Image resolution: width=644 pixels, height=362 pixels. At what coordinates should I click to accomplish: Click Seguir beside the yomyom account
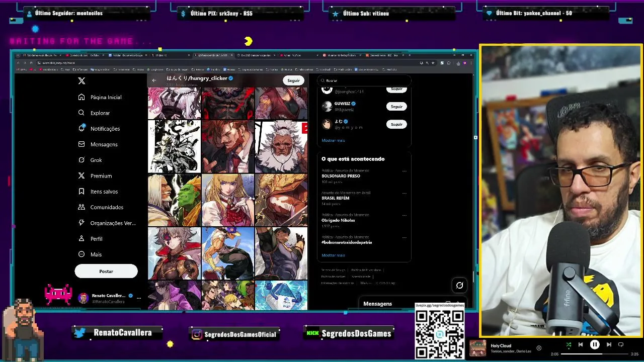point(396,124)
